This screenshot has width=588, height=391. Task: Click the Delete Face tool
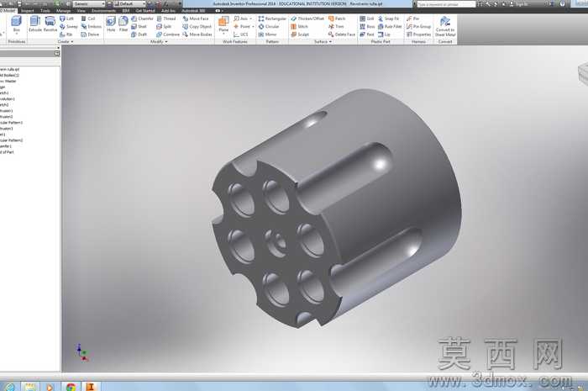pos(342,34)
